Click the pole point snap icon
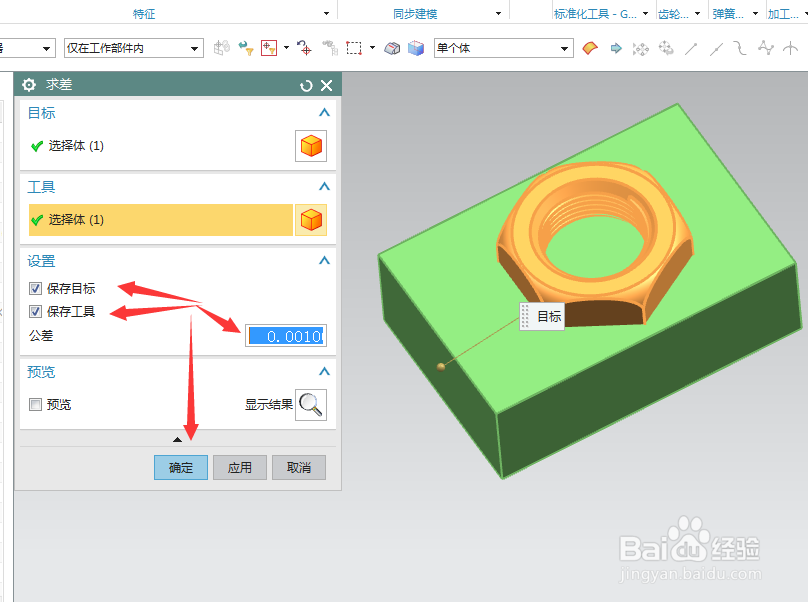The width and height of the screenshot is (808, 602). click(766, 48)
